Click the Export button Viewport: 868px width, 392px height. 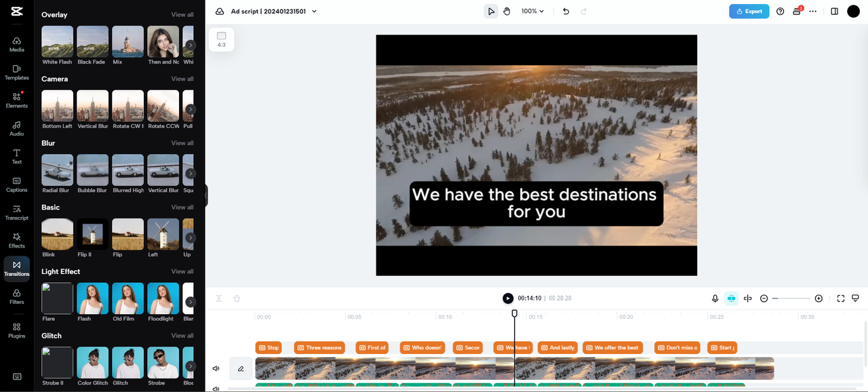[749, 12]
